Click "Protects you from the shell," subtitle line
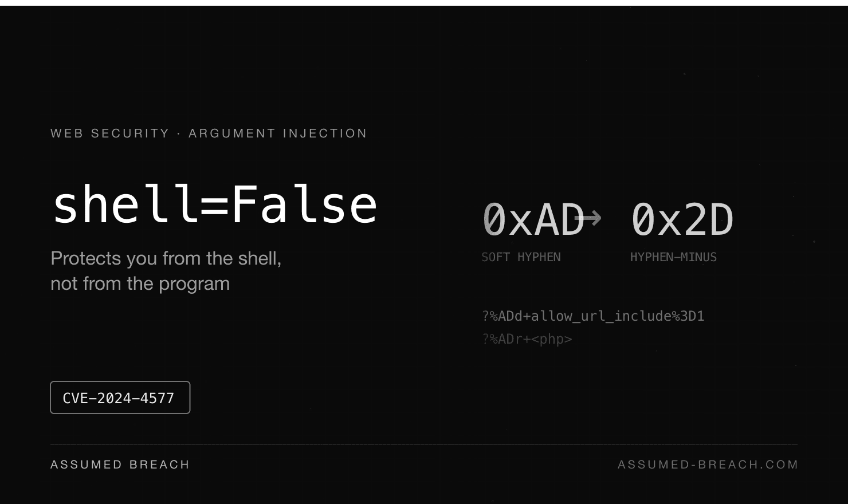848x504 pixels. point(166,258)
